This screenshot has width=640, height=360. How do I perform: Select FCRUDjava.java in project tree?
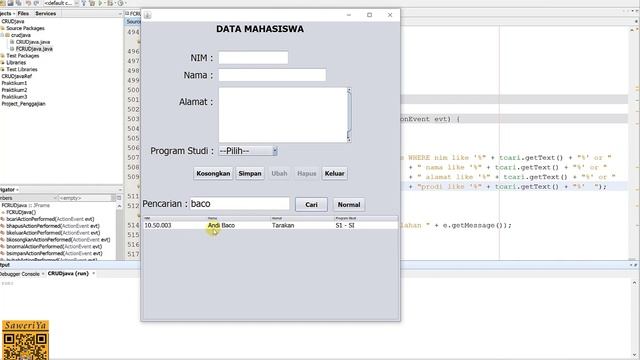pyautogui.click(x=34, y=49)
